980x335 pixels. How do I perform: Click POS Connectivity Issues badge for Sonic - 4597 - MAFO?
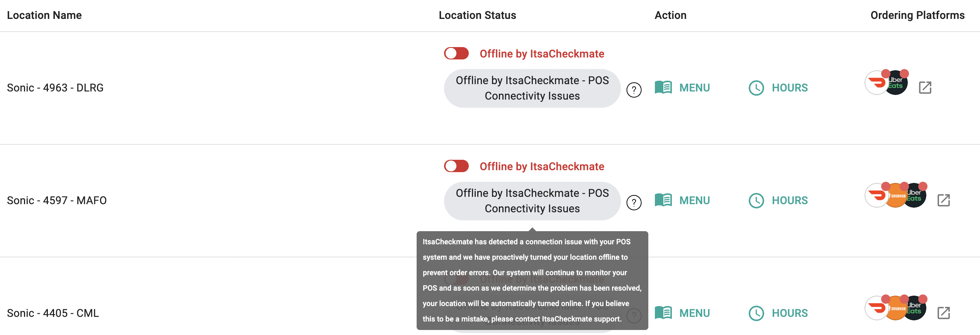click(x=532, y=201)
